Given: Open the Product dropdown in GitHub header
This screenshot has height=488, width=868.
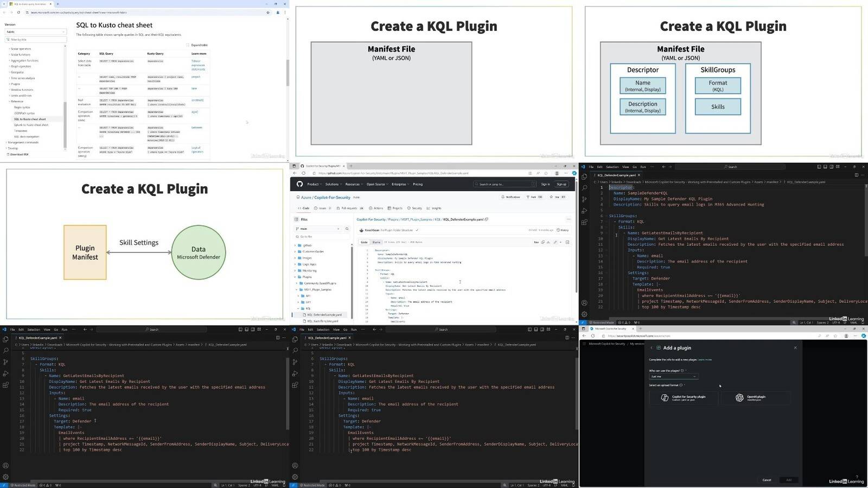Looking at the screenshot, I should click(314, 184).
